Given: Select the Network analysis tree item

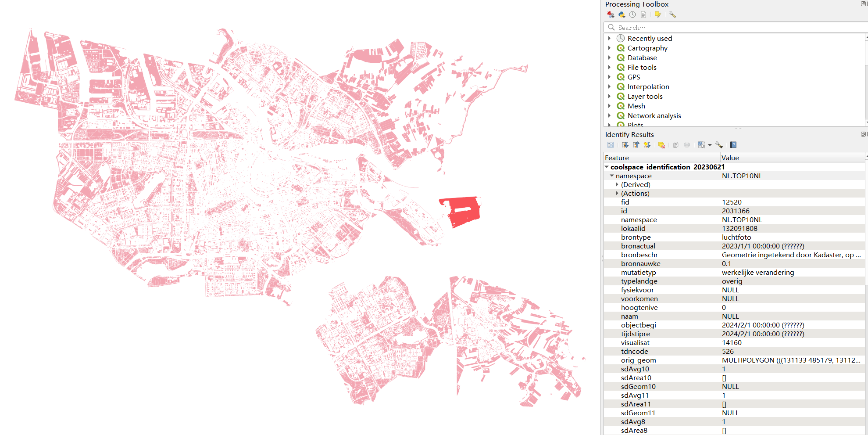Looking at the screenshot, I should coord(654,115).
